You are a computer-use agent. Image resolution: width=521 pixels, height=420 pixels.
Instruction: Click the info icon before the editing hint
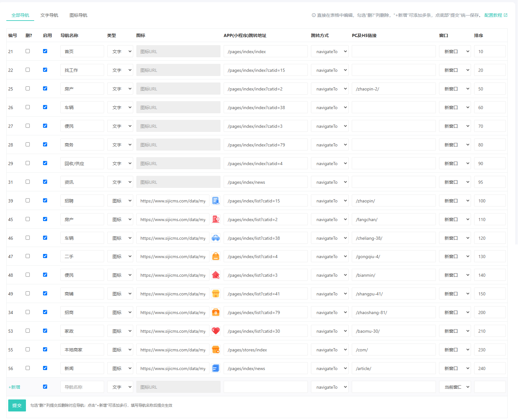pos(314,15)
